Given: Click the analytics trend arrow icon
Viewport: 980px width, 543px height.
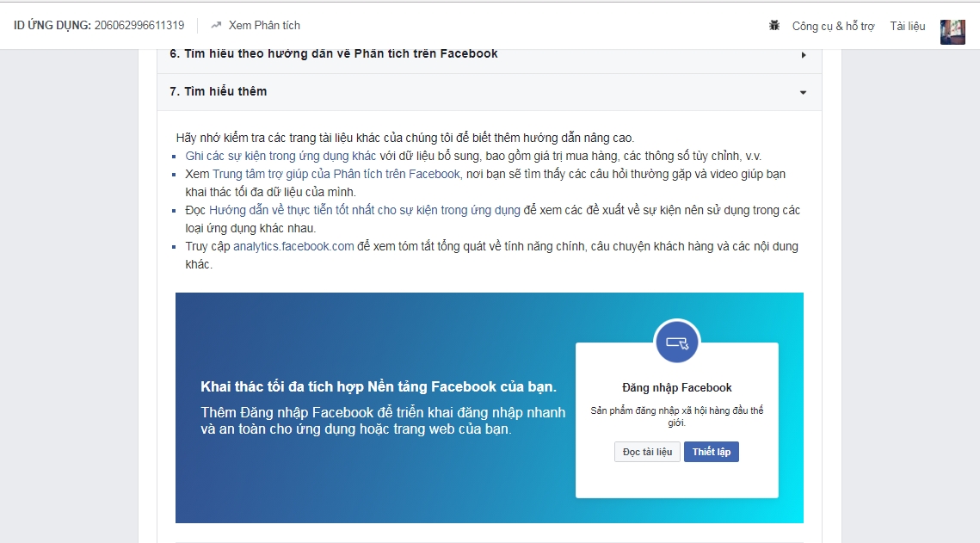Looking at the screenshot, I should pyautogui.click(x=216, y=26).
